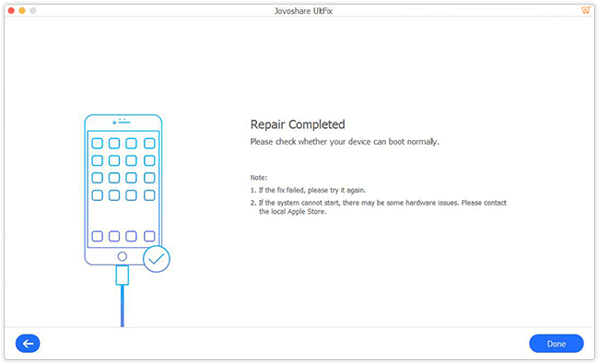Minimize the window with the yellow button

click(x=22, y=11)
